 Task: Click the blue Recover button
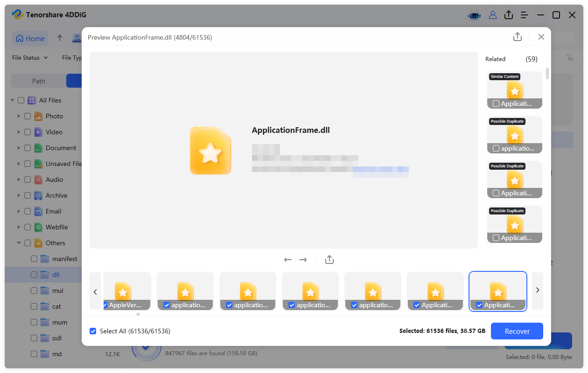coord(517,331)
